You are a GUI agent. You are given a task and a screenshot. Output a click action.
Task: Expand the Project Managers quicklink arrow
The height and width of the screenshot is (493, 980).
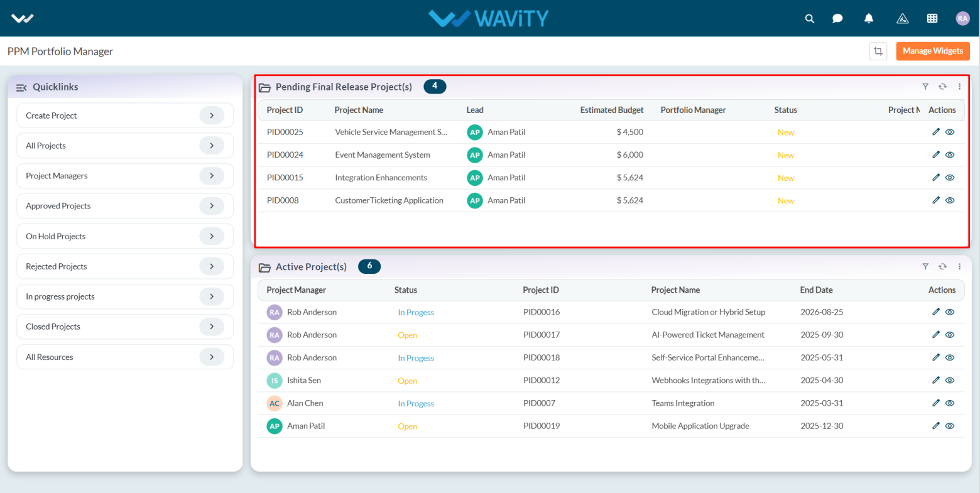(212, 176)
